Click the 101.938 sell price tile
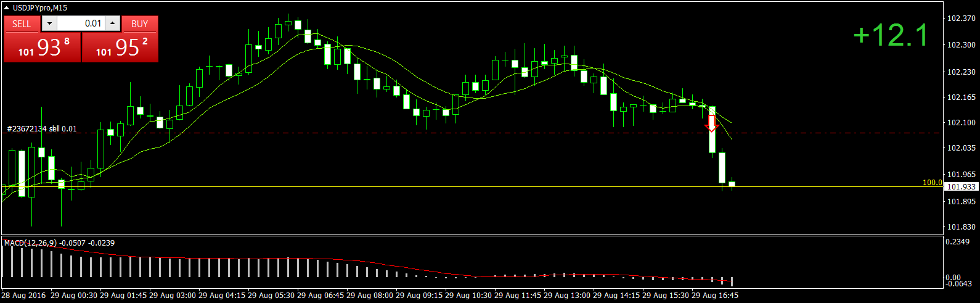 pyautogui.click(x=43, y=48)
